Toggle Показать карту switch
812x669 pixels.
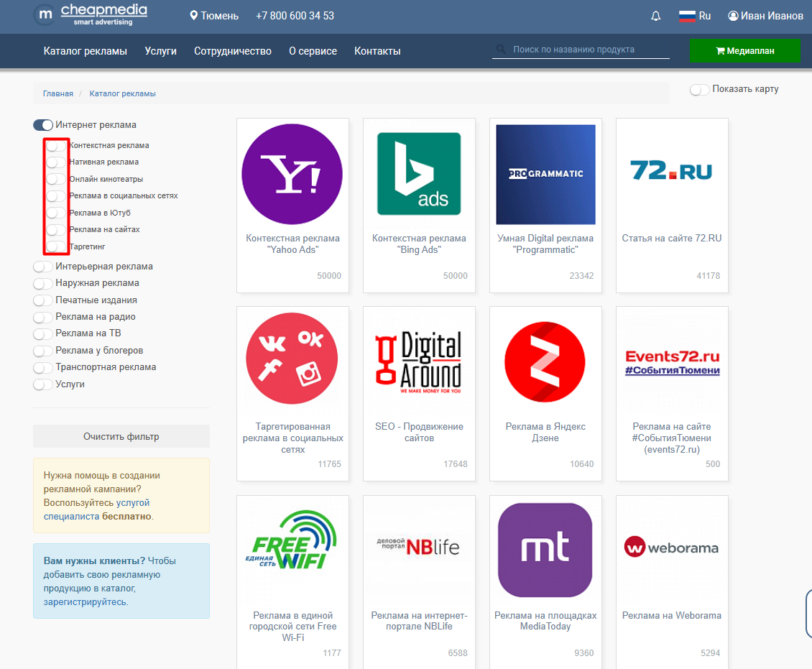point(699,90)
